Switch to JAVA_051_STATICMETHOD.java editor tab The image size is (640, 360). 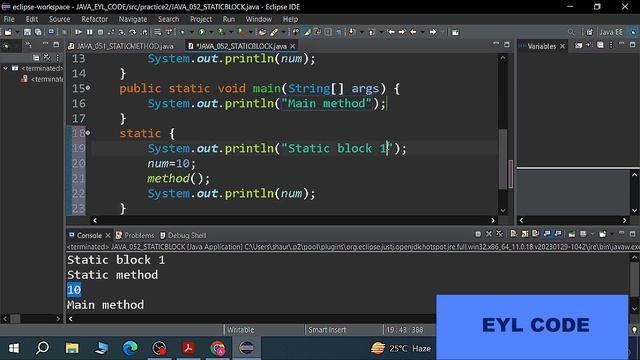coord(121,46)
